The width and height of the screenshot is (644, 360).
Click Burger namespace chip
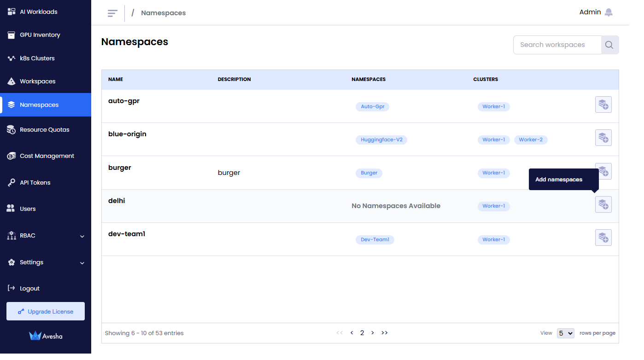click(x=369, y=173)
